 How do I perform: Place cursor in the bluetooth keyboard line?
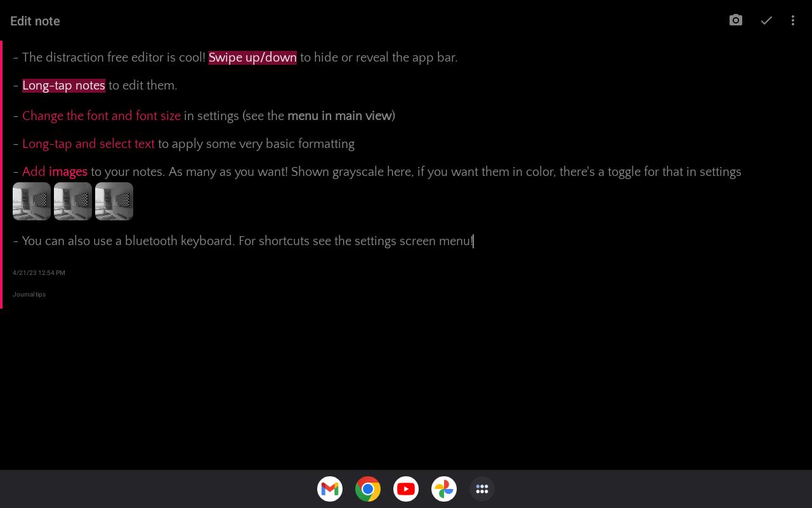point(243,241)
